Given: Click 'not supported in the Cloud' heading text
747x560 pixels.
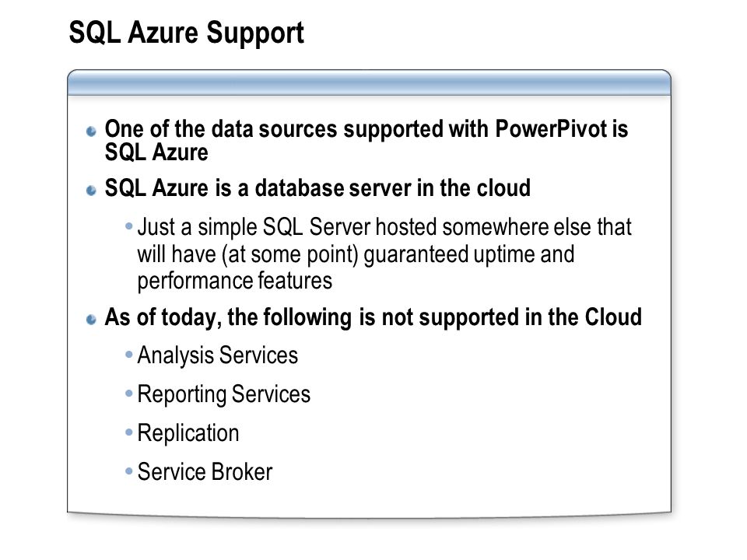Looking at the screenshot, I should click(512, 317).
